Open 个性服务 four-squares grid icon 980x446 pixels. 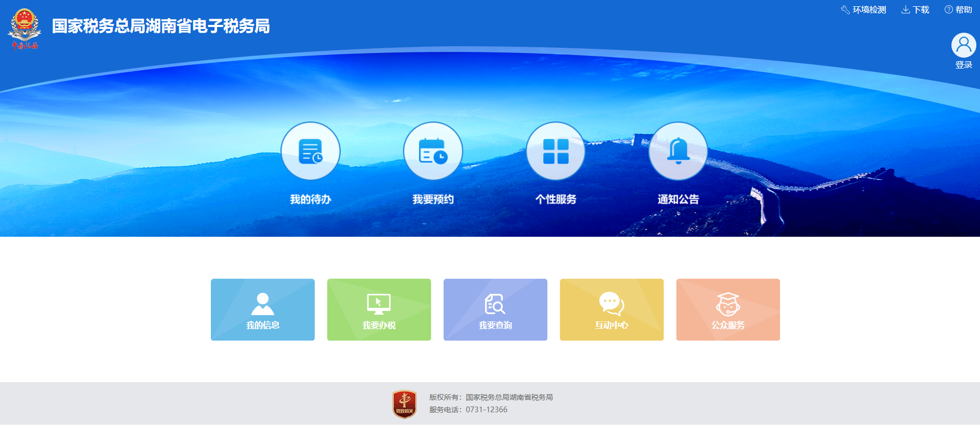556,151
